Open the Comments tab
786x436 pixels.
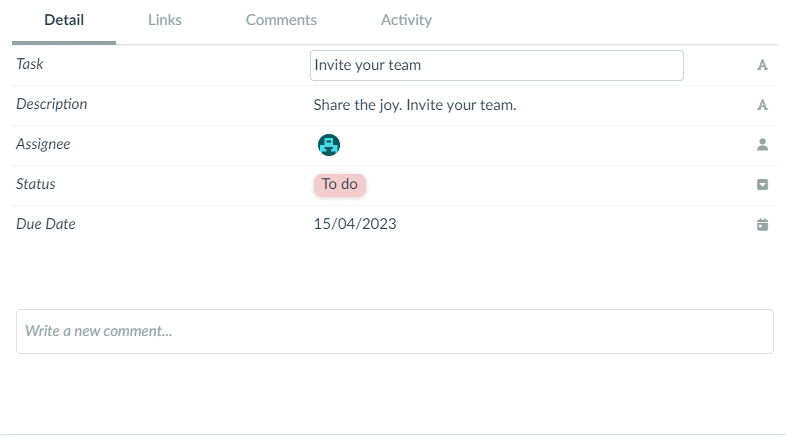281,20
